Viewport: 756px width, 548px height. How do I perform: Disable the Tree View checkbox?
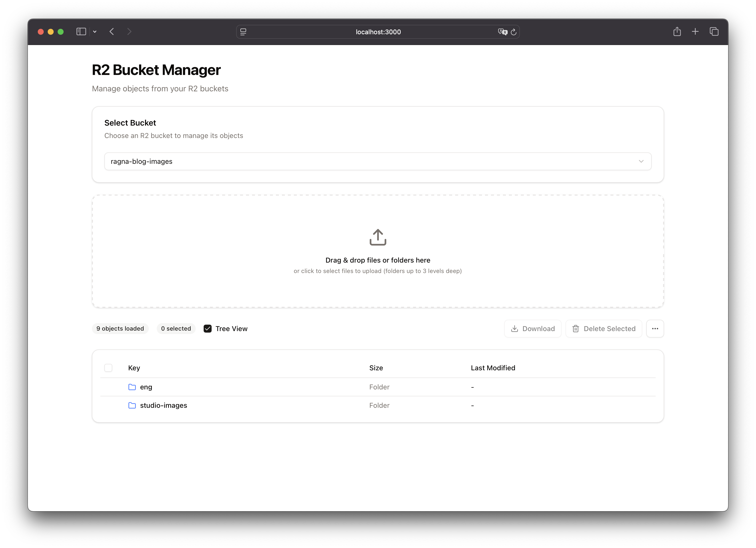point(208,328)
